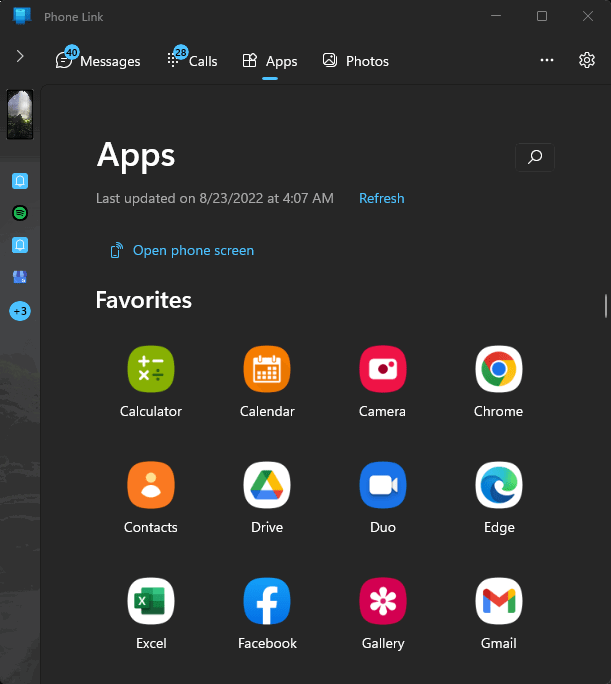Open the Calculator app
Viewport: 611px width, 684px height.
[150, 369]
